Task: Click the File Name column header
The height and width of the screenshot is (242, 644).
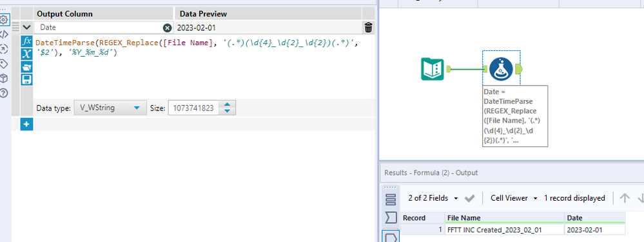Action: pyautogui.click(x=505, y=217)
